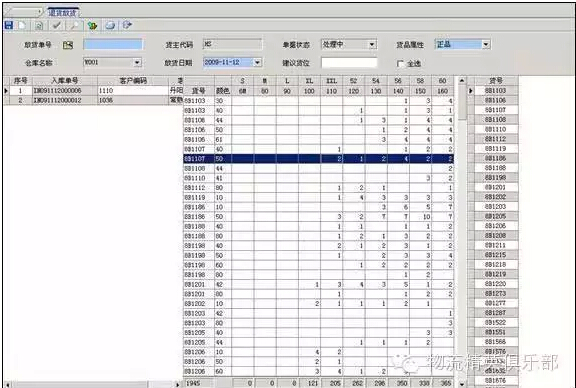Click the printer toolbar icon

(110, 25)
